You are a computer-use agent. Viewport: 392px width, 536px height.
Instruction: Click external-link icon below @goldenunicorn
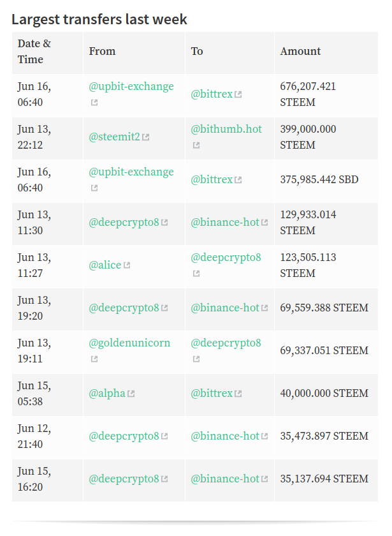(94, 359)
